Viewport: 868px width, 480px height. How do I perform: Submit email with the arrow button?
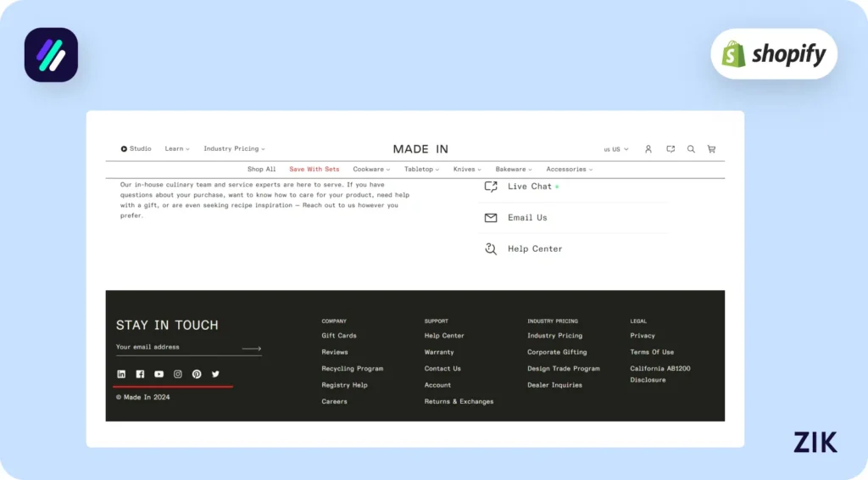(x=251, y=348)
